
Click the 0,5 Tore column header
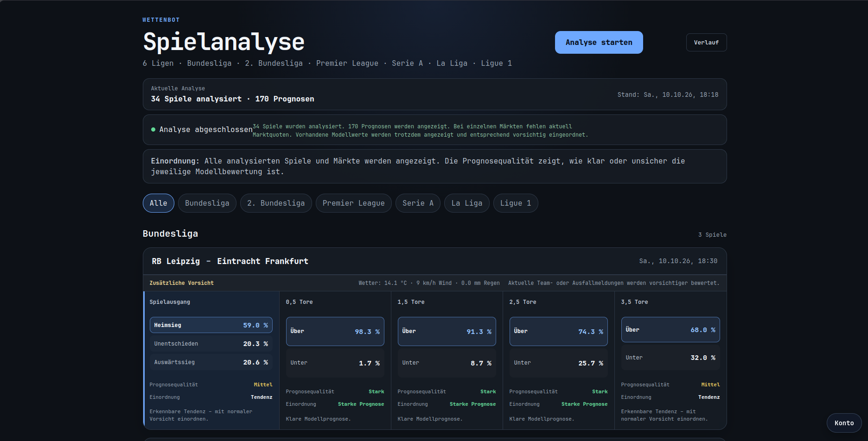click(x=299, y=302)
